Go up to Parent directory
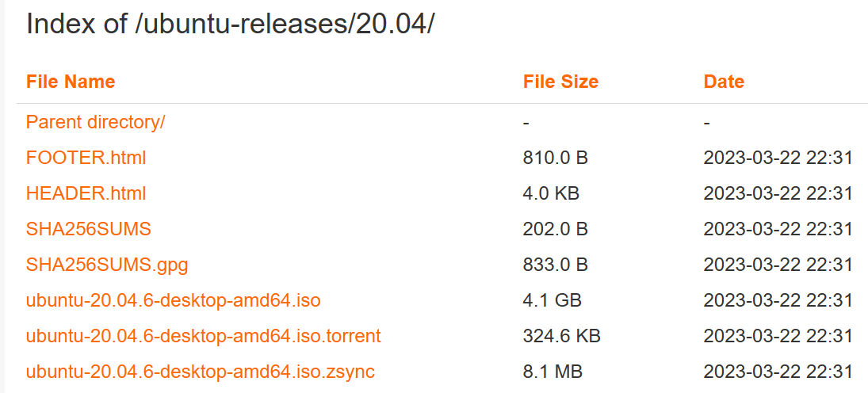This screenshot has width=868, height=393. pos(95,122)
